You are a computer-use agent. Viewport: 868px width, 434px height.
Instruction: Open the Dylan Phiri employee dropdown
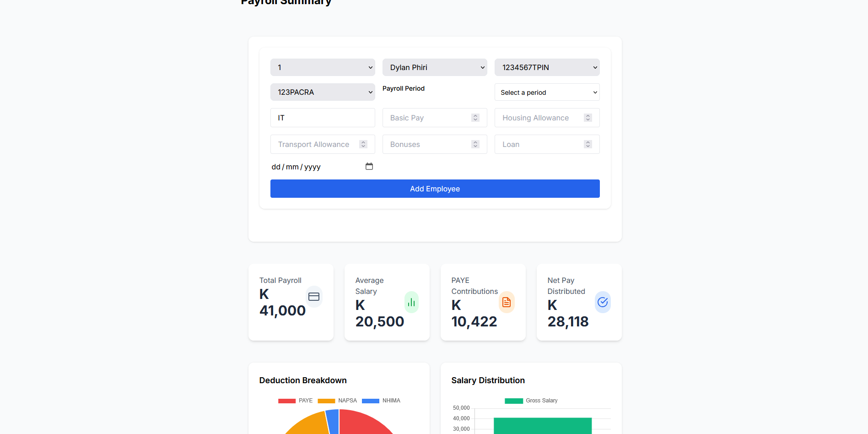coord(435,67)
